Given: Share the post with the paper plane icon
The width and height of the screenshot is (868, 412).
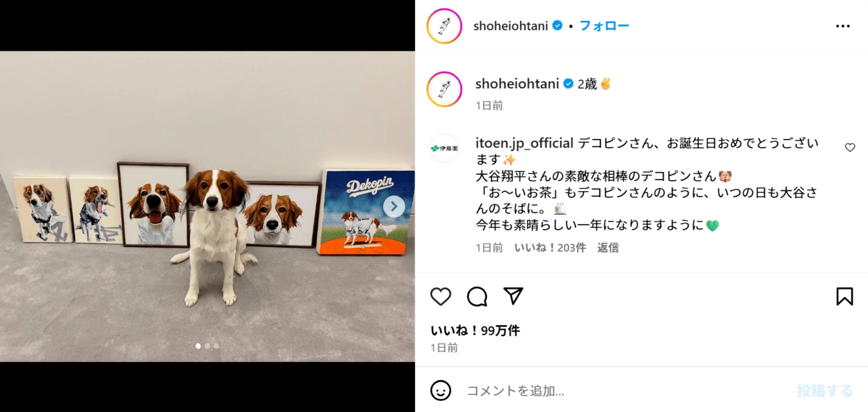Looking at the screenshot, I should pyautogui.click(x=513, y=296).
